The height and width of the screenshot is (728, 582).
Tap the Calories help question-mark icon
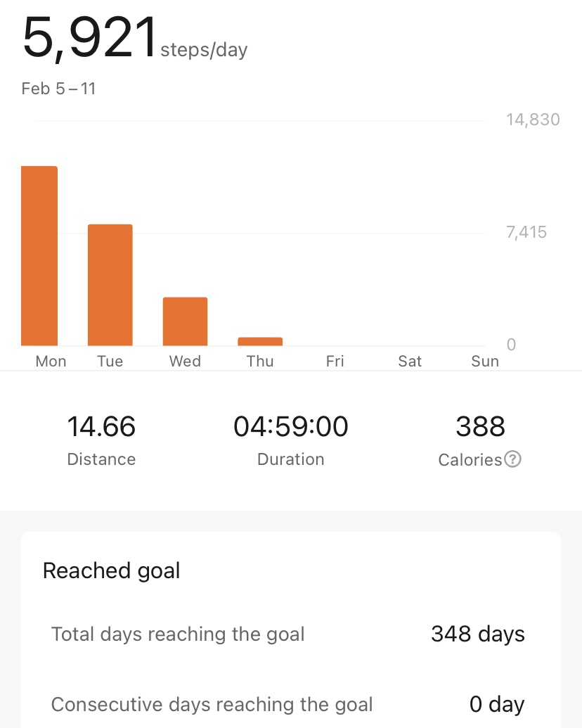click(512, 459)
